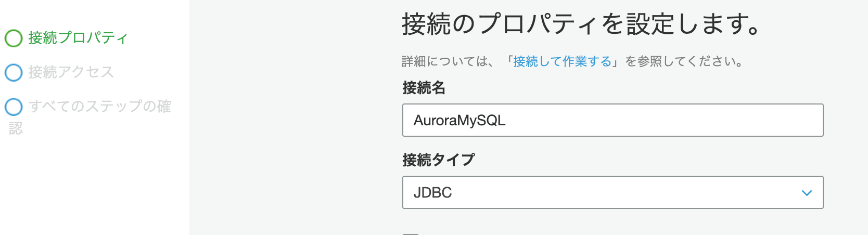Open the 接続タイプ combo box

(612, 192)
